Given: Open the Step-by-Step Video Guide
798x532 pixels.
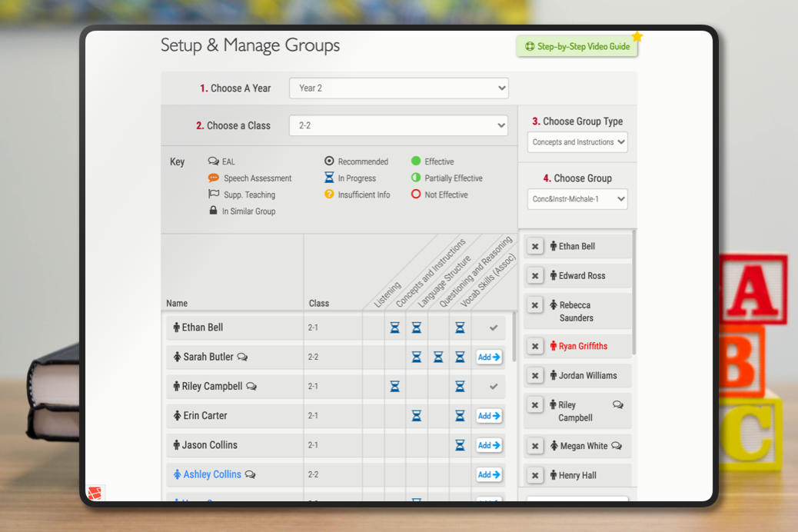Looking at the screenshot, I should pyautogui.click(x=577, y=47).
